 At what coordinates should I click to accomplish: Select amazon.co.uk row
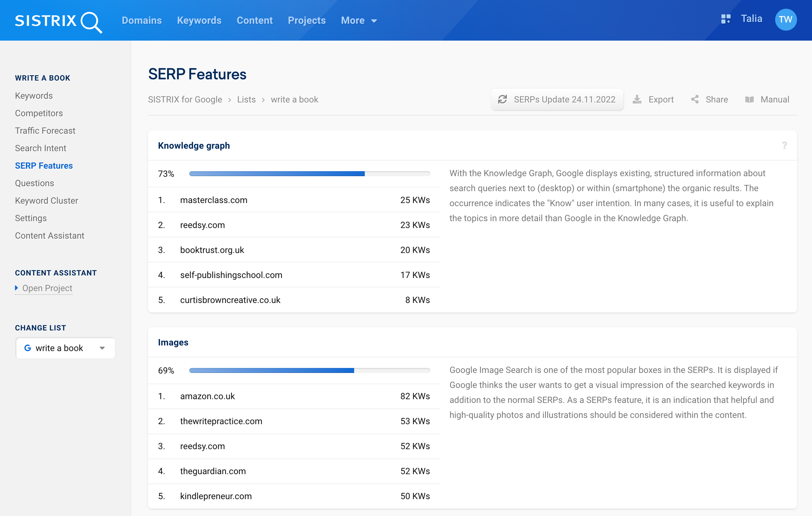coord(294,396)
